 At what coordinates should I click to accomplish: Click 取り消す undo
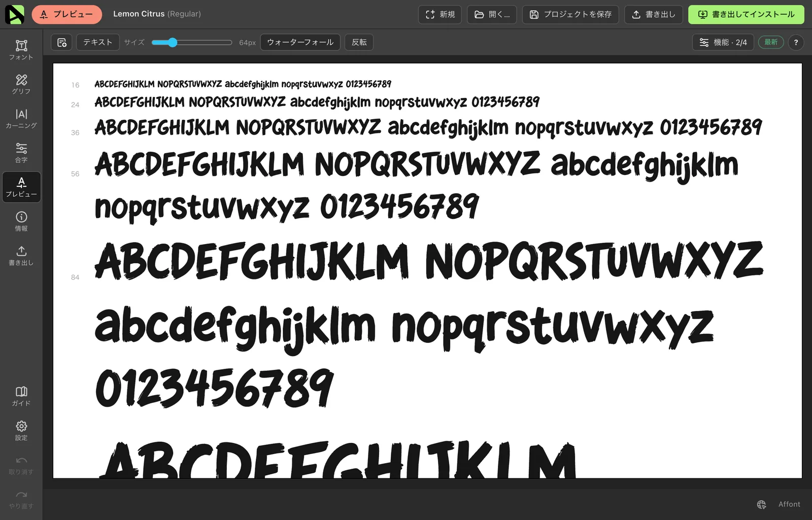[21, 465]
